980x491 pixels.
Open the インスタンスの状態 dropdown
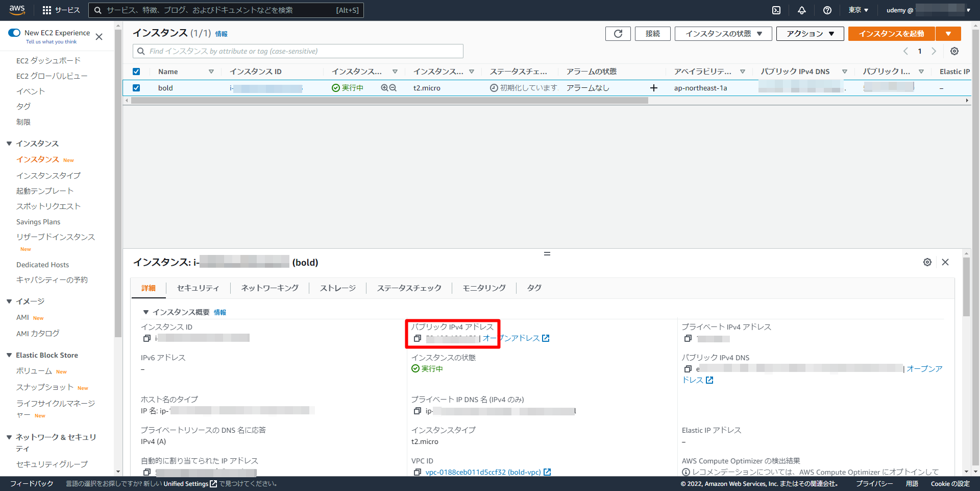click(723, 34)
